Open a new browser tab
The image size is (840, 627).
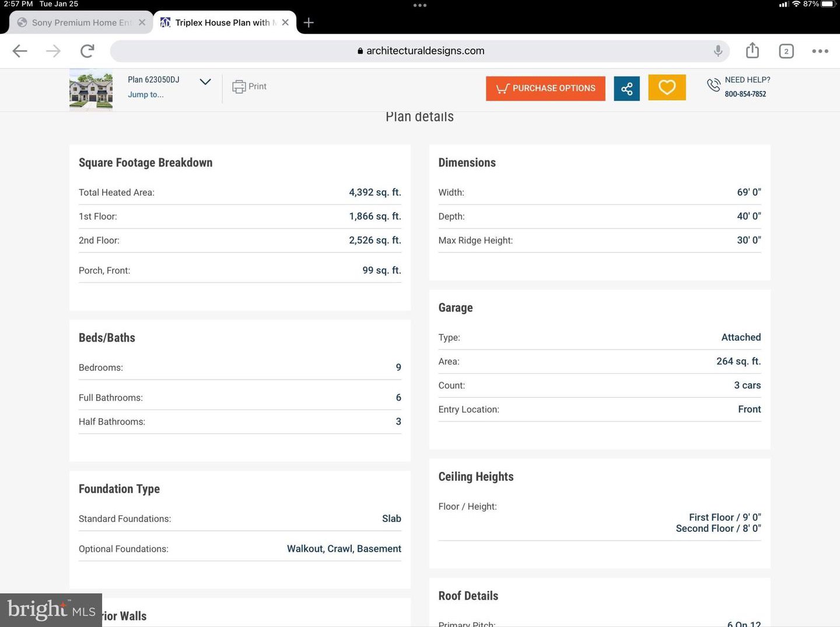coord(309,23)
